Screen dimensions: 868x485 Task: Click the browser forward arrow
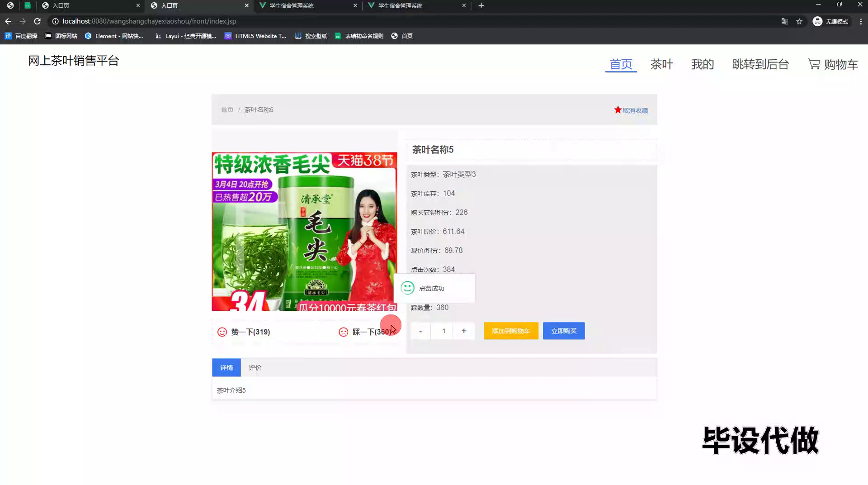pyautogui.click(x=23, y=21)
